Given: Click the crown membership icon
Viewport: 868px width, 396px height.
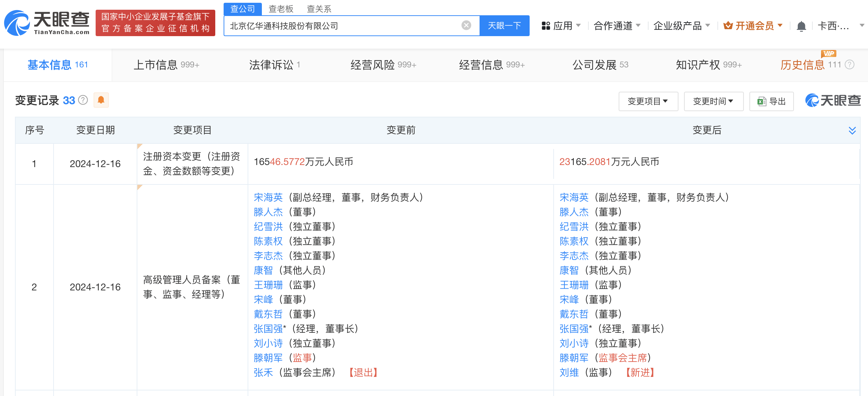Looking at the screenshot, I should tap(728, 26).
